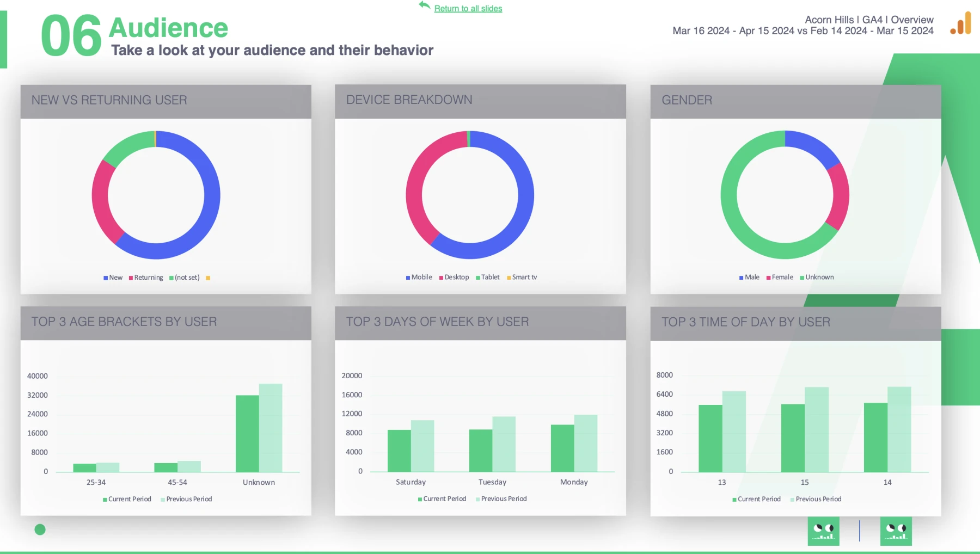Select the Female legend label
The width and height of the screenshot is (980, 554).
[782, 277]
